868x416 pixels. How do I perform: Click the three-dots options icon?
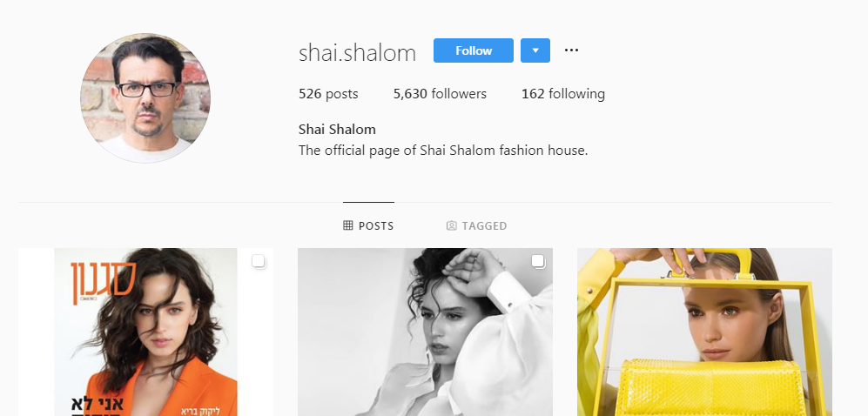[x=571, y=50]
